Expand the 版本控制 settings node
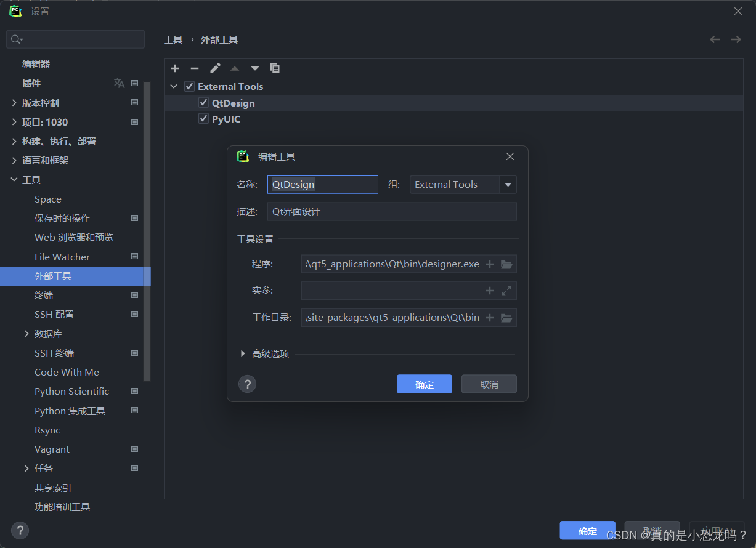This screenshot has width=756, height=548. tap(14, 103)
